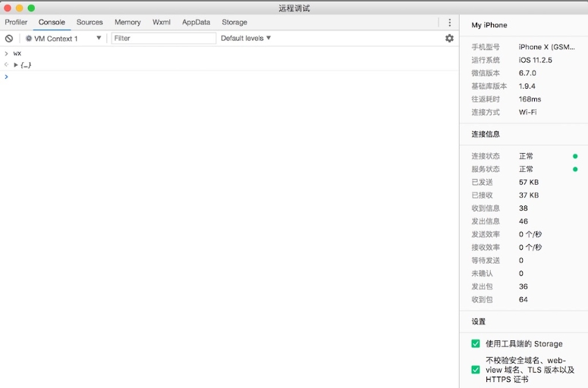Click the red close window button
This screenshot has width=588, height=388.
[x=7, y=8]
